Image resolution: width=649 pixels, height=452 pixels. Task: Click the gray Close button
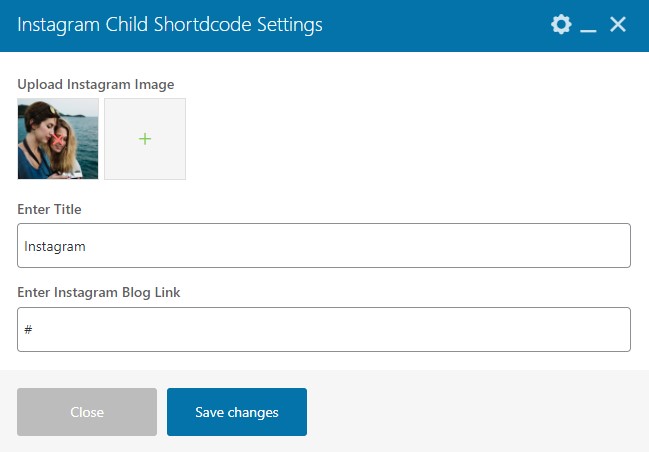pos(87,412)
